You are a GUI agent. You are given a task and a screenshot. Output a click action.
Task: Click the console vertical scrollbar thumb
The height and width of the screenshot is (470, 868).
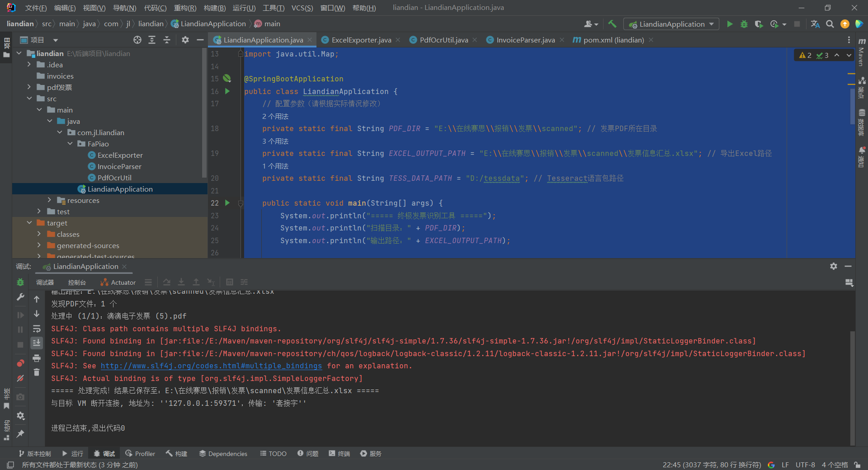[x=853, y=388]
